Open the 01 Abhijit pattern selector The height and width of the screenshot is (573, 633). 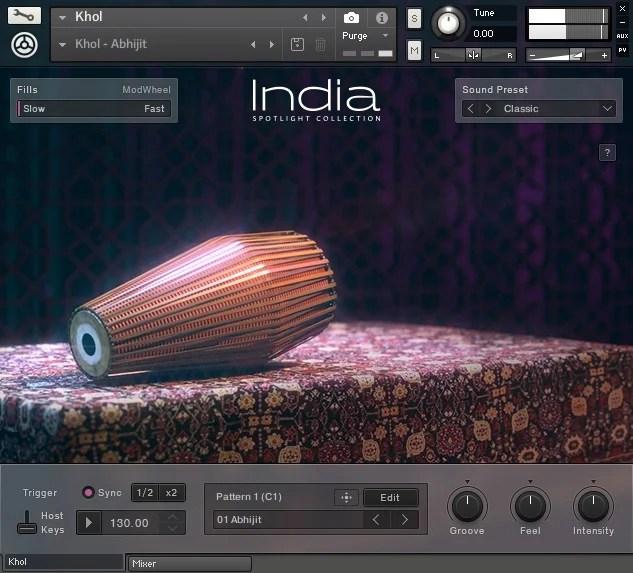288,520
